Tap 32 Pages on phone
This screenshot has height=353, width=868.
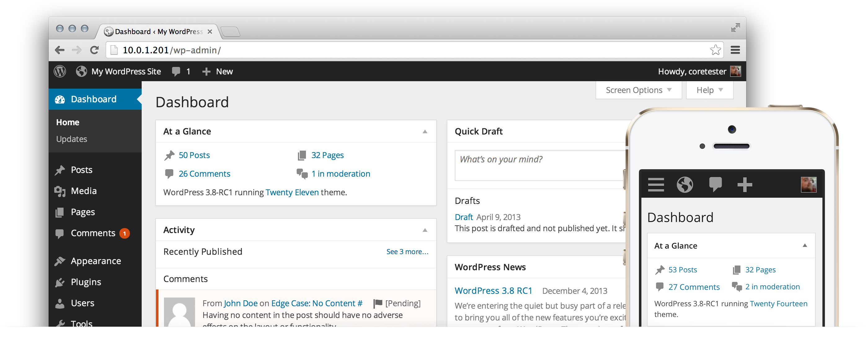click(760, 270)
